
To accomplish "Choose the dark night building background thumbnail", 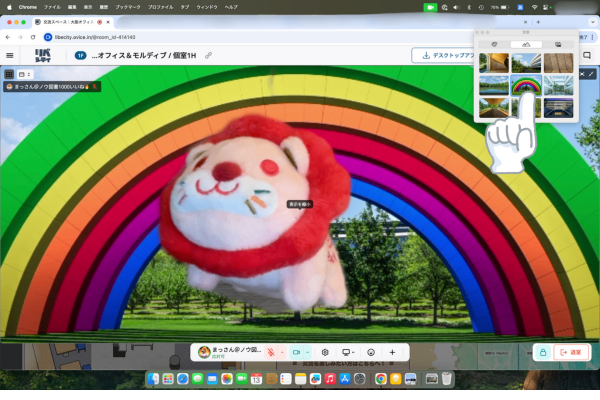I will [x=558, y=107].
